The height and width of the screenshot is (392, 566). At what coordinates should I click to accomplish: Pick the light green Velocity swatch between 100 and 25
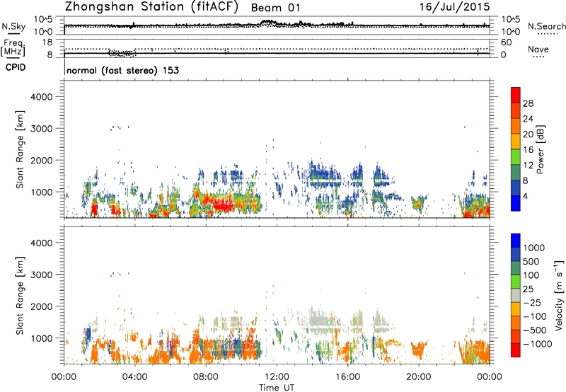(516, 282)
